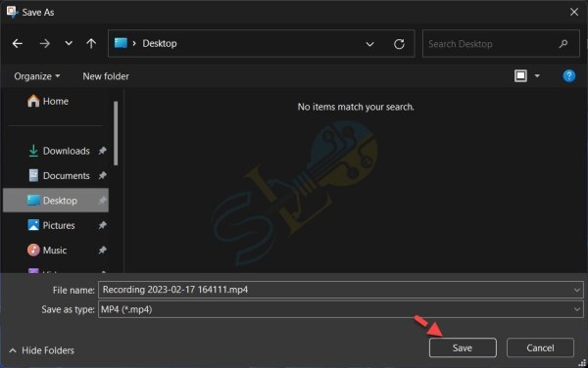
Task: Select Desktop in the sidebar
Action: coord(56,201)
